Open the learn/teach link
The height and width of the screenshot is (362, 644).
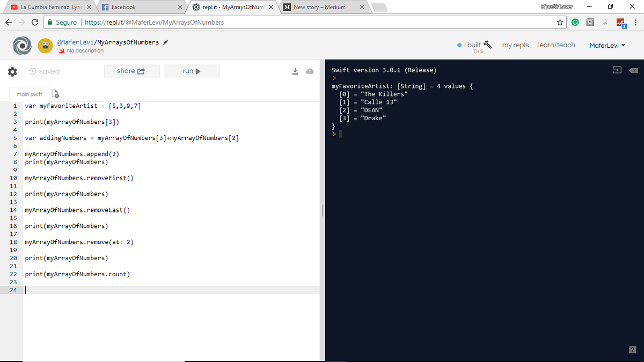click(557, 45)
